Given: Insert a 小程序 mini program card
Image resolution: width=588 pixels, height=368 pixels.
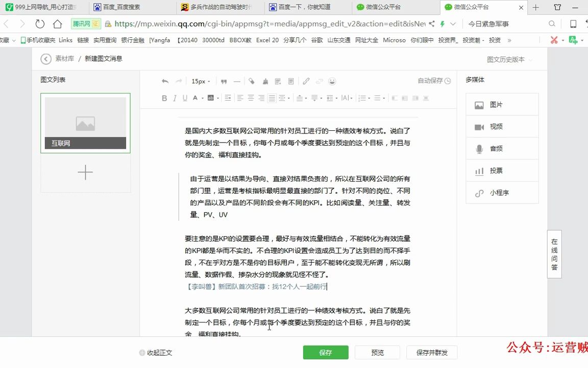Looking at the screenshot, I should [x=502, y=193].
